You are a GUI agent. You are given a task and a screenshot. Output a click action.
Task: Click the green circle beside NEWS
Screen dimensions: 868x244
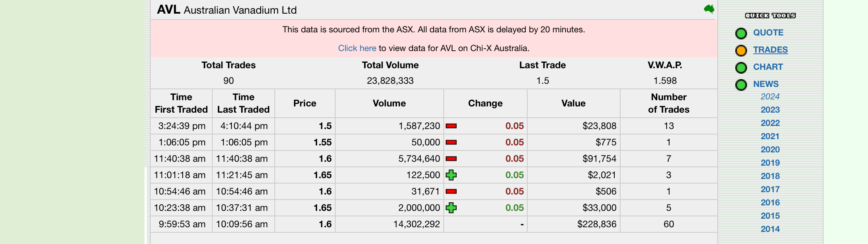[x=741, y=85]
